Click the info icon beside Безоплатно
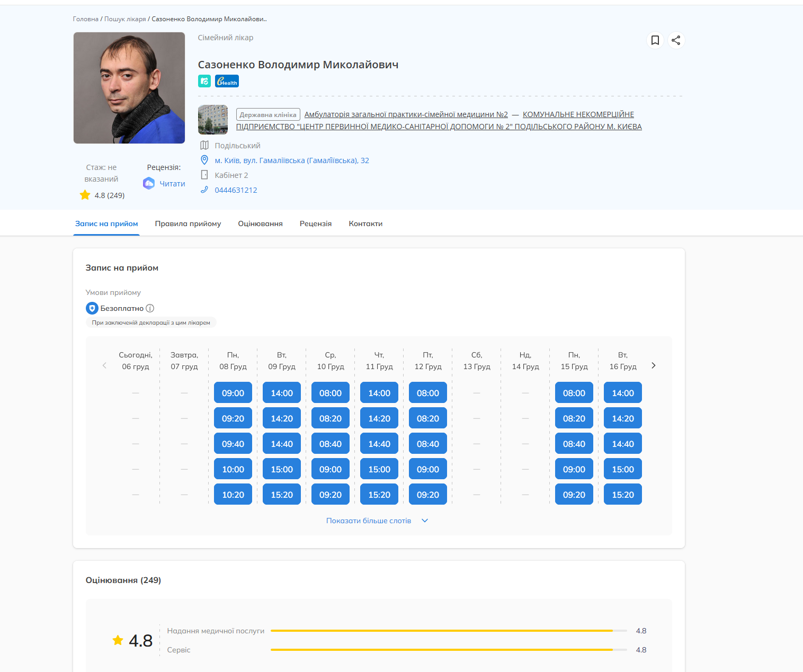This screenshot has width=803, height=672. click(150, 308)
